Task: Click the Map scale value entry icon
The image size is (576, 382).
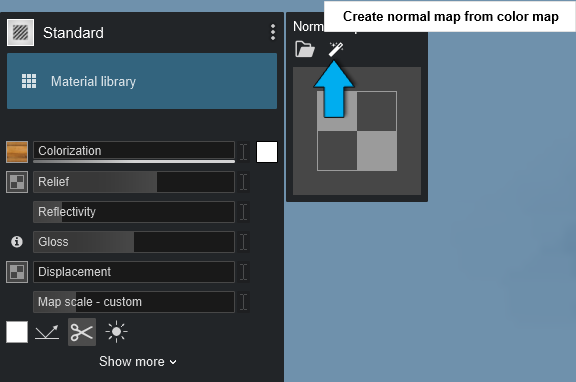Action: tap(244, 302)
